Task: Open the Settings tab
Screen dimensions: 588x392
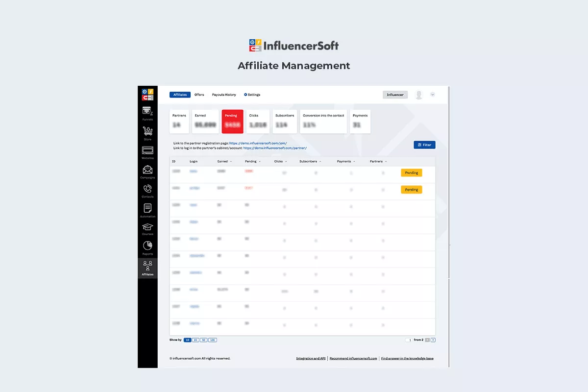Action: 252,95
